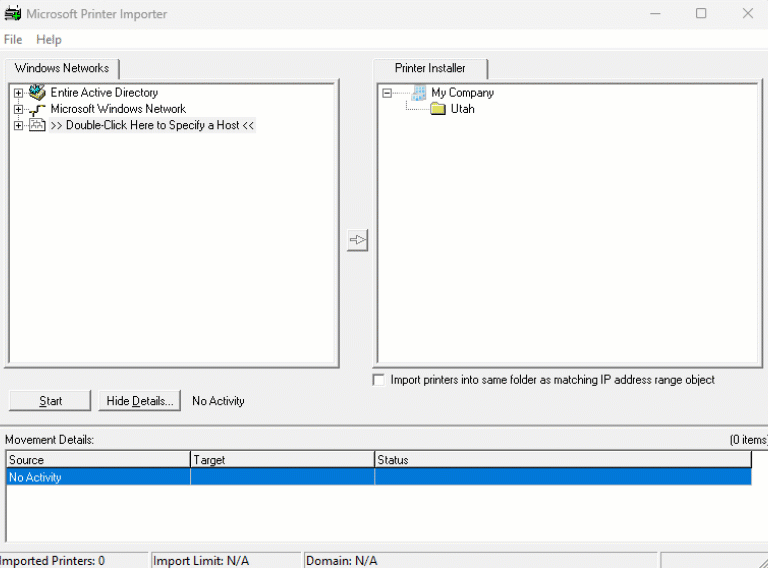Expand the Microsoft Windows Network node
Screen dimensions: 768x568
click(18, 109)
